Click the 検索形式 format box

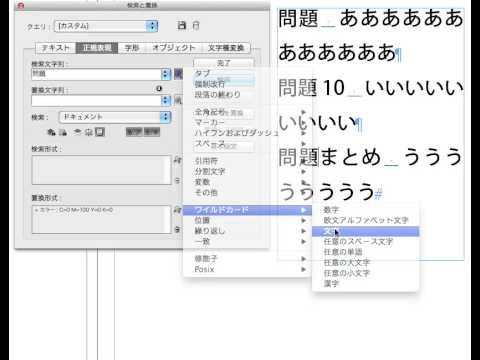(x=101, y=170)
